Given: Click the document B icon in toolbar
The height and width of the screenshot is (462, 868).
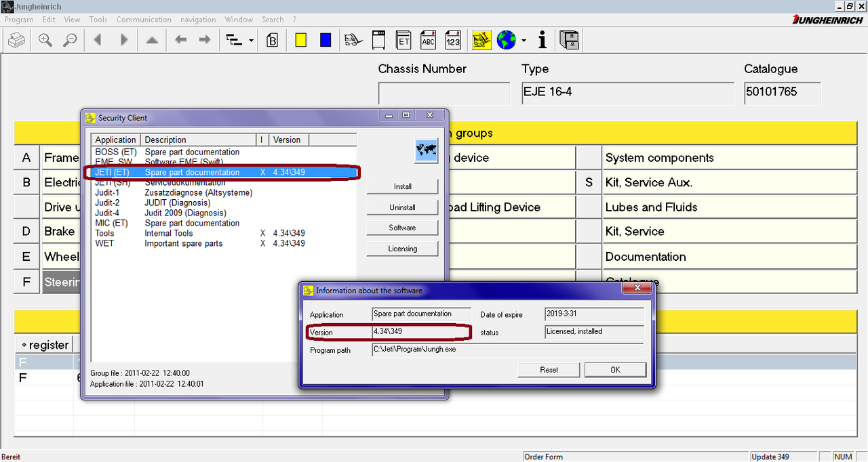Looking at the screenshot, I should coord(273,41).
